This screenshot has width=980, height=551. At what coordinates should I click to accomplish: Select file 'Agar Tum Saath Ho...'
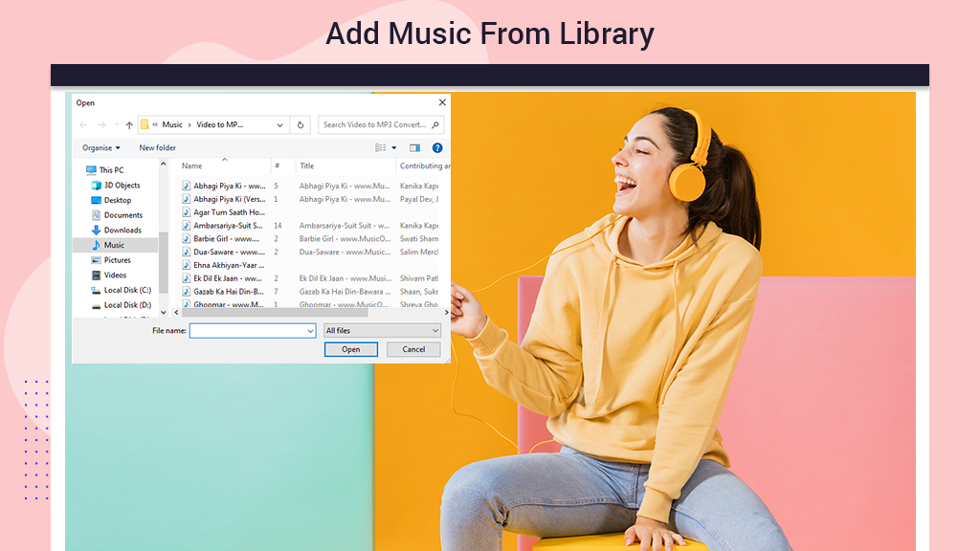tap(230, 212)
